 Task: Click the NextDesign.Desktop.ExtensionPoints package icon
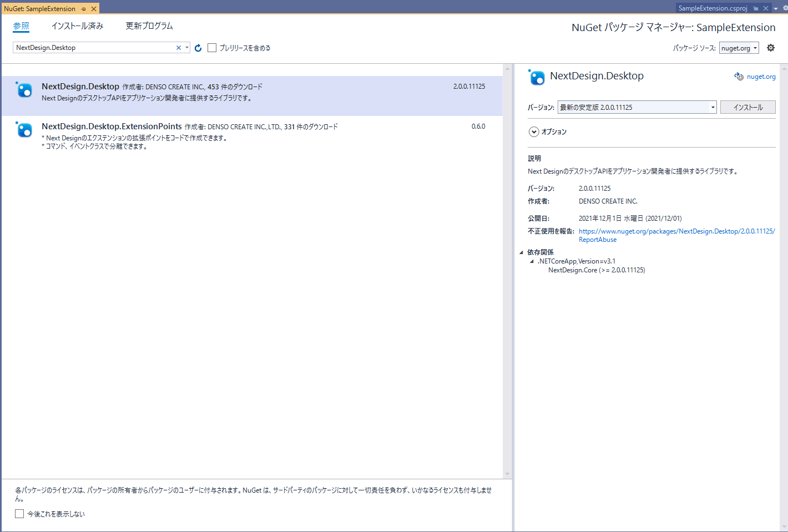pos(24,129)
